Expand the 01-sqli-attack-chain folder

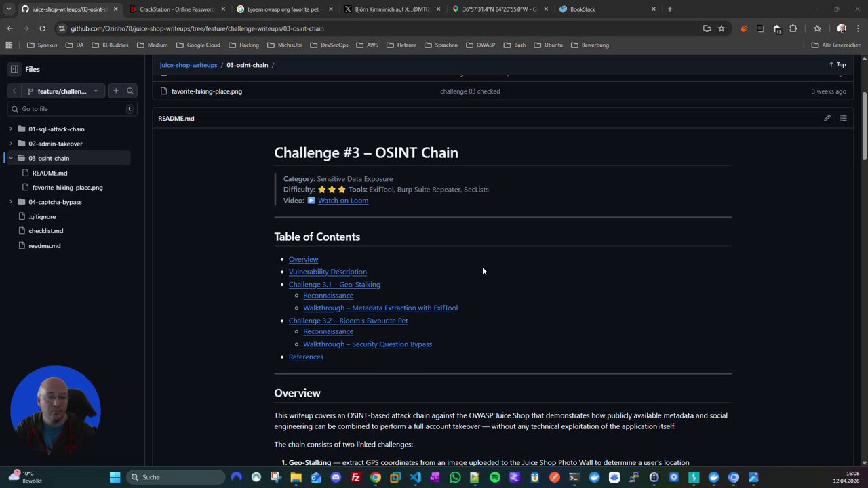tap(10, 129)
